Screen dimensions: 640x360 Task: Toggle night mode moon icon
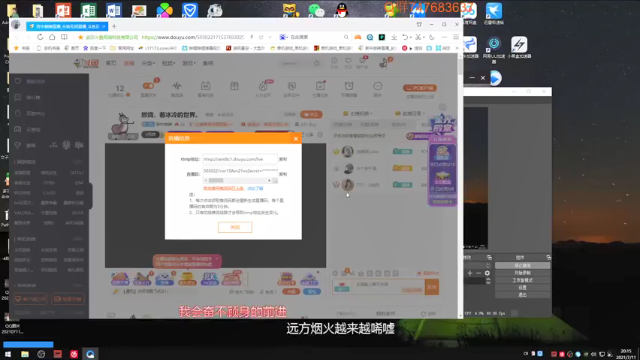click(x=431, y=37)
